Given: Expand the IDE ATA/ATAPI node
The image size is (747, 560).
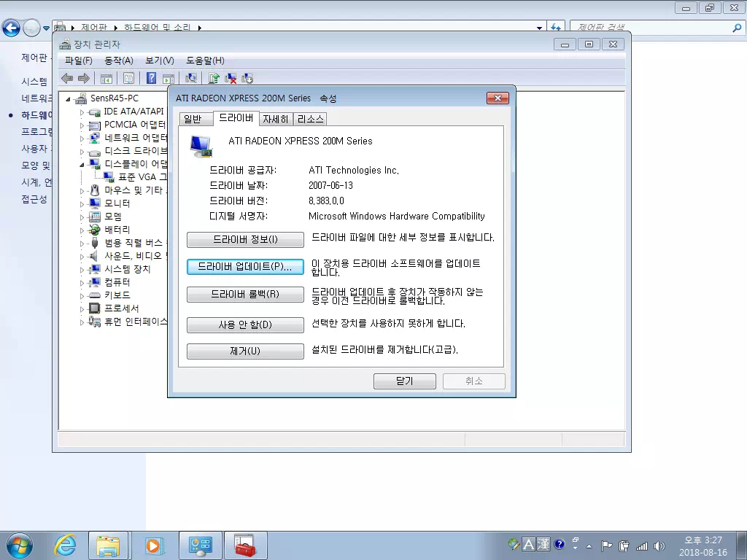Looking at the screenshot, I should click(82, 112).
